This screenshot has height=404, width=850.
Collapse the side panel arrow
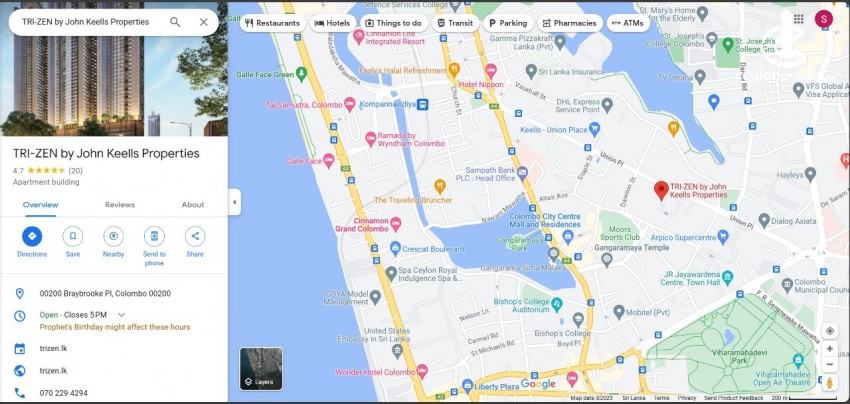234,202
